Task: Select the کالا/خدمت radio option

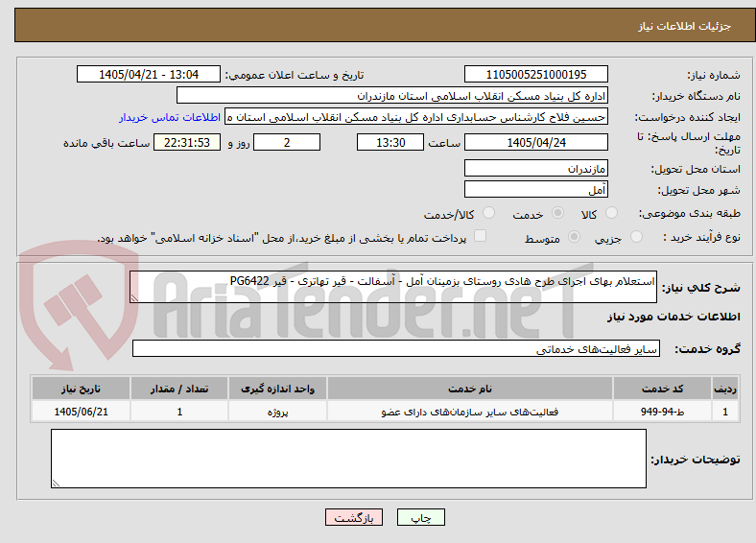Action: click(x=488, y=213)
